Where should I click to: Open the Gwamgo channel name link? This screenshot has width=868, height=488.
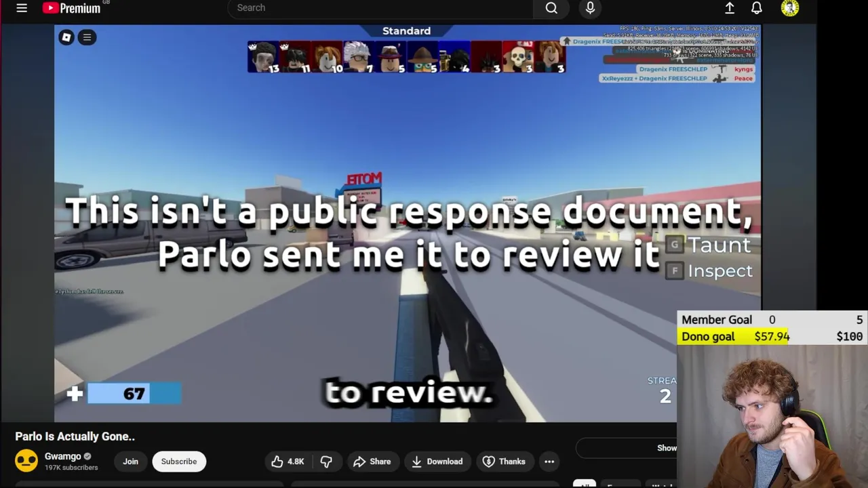pyautogui.click(x=62, y=456)
